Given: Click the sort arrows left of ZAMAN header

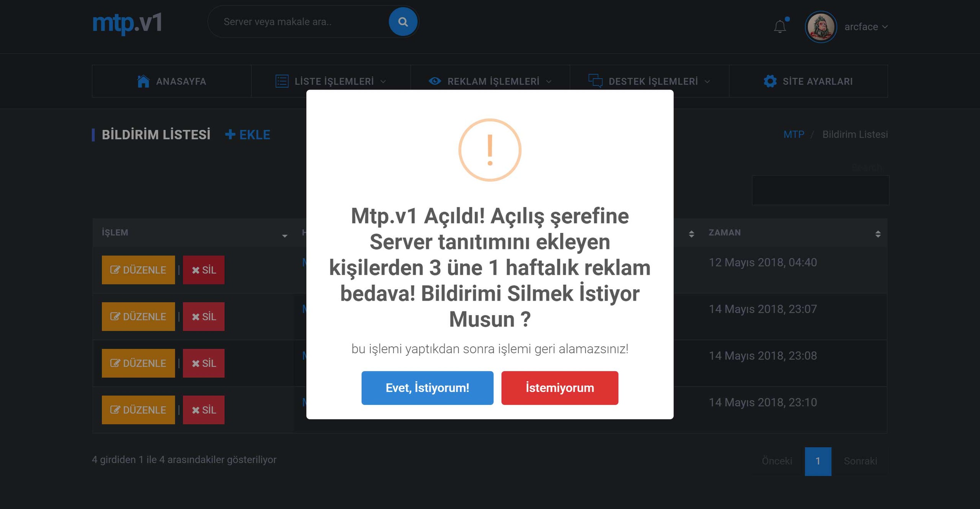Looking at the screenshot, I should point(691,234).
